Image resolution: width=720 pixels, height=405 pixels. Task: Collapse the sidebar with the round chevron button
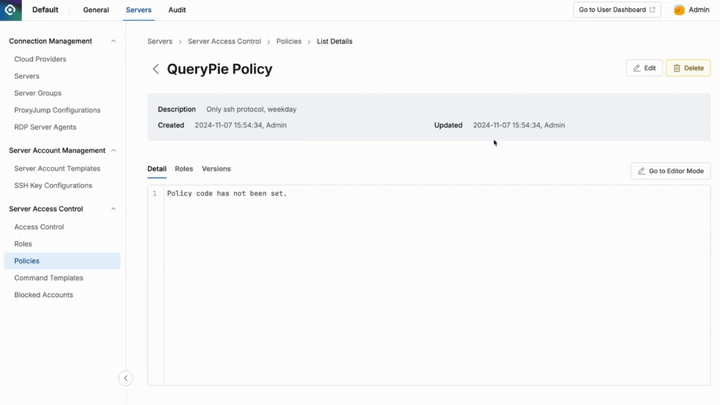[x=126, y=378]
